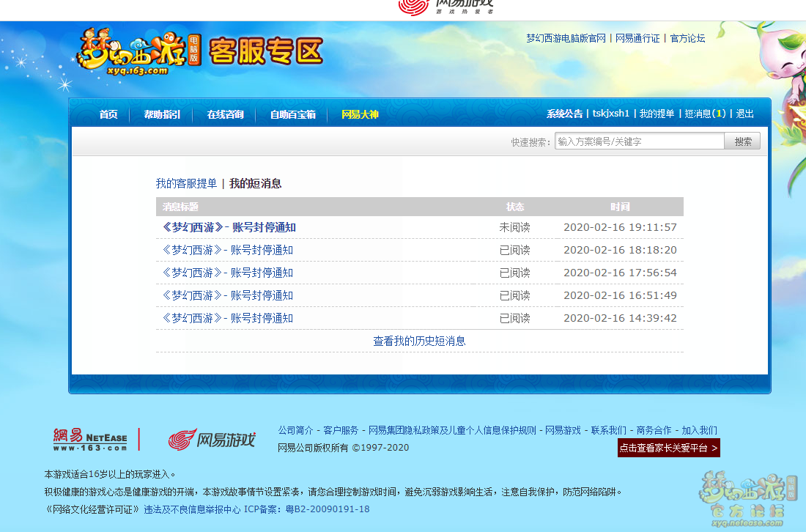Screen dimensions: 806x532
Task: Click 查看我的历史短消息 link
Action: (x=419, y=341)
